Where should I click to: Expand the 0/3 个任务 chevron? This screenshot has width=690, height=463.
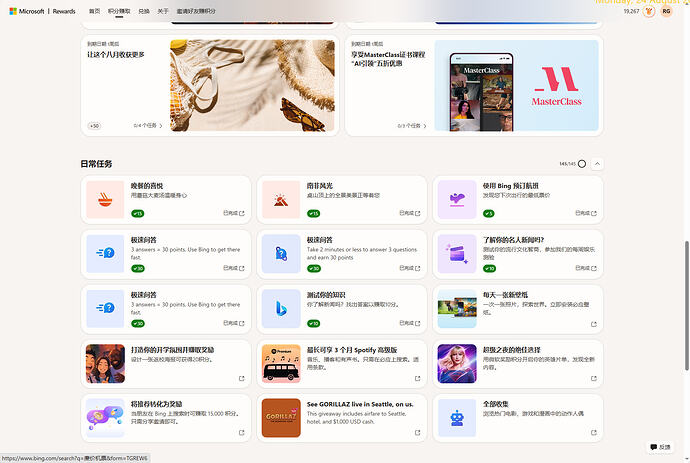click(425, 126)
